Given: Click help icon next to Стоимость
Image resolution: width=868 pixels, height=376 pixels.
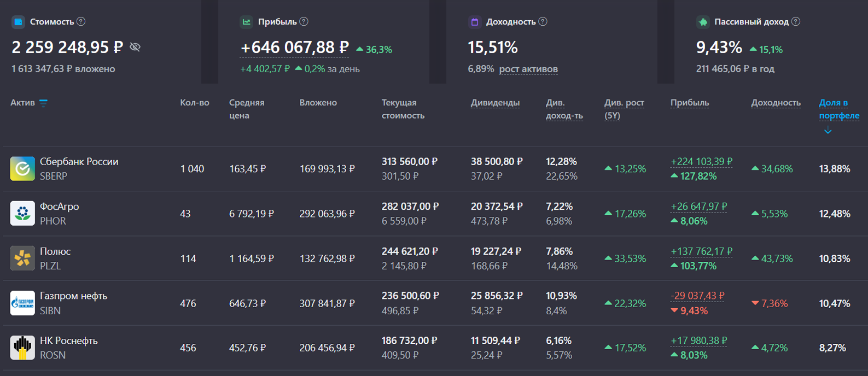Looking at the screenshot, I should (81, 22).
